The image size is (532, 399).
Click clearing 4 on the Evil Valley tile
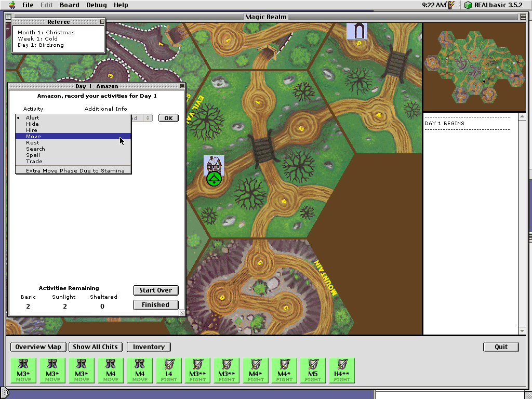[x=284, y=202]
